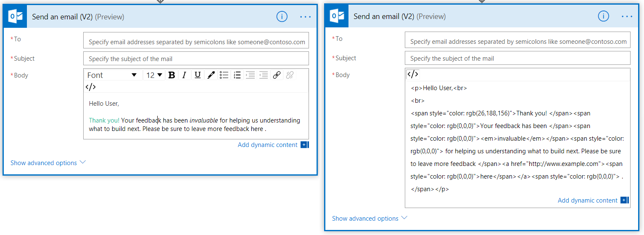This screenshot has height=235, width=644.
Task: Toggle Bold in left card's Body toolbar
Action: [172, 75]
